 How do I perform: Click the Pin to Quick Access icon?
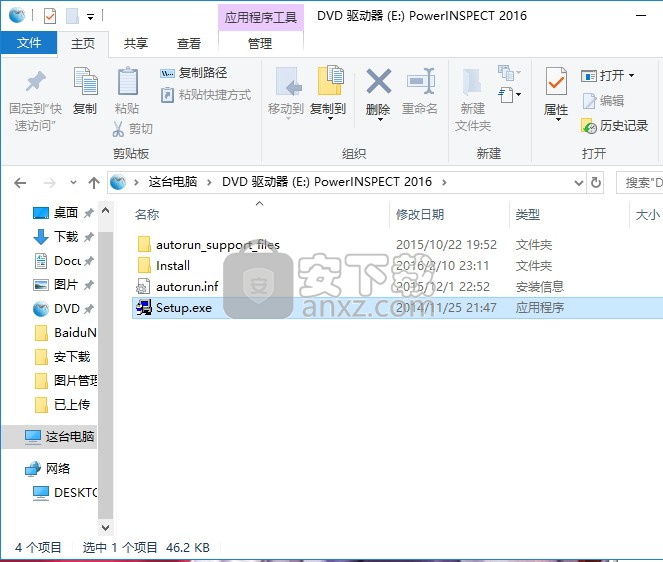(x=36, y=81)
